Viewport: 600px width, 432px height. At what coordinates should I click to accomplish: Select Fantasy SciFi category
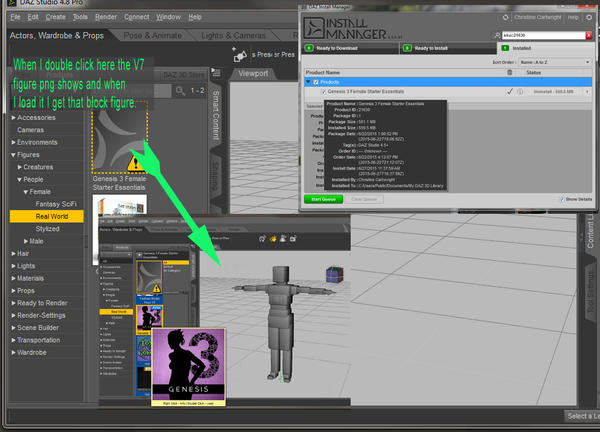click(x=56, y=204)
